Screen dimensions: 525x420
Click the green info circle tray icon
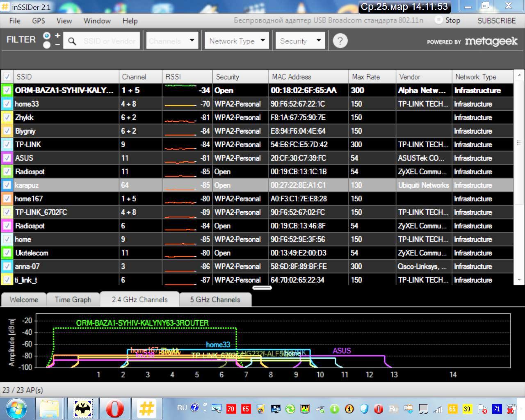click(x=334, y=409)
